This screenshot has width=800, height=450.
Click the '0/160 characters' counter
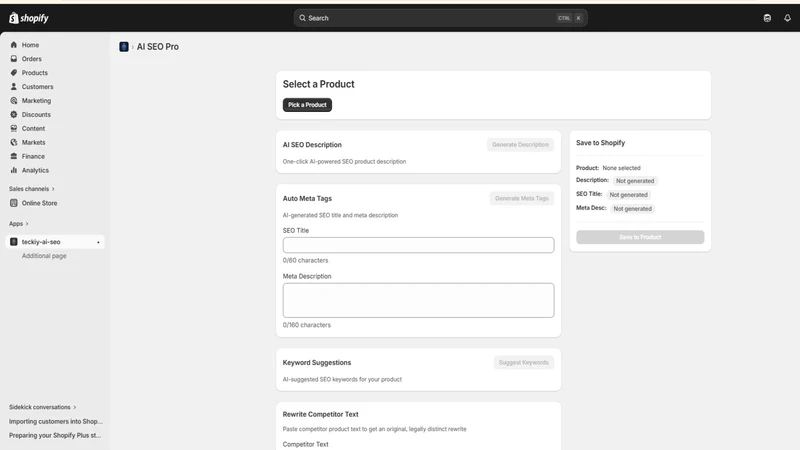click(x=307, y=325)
